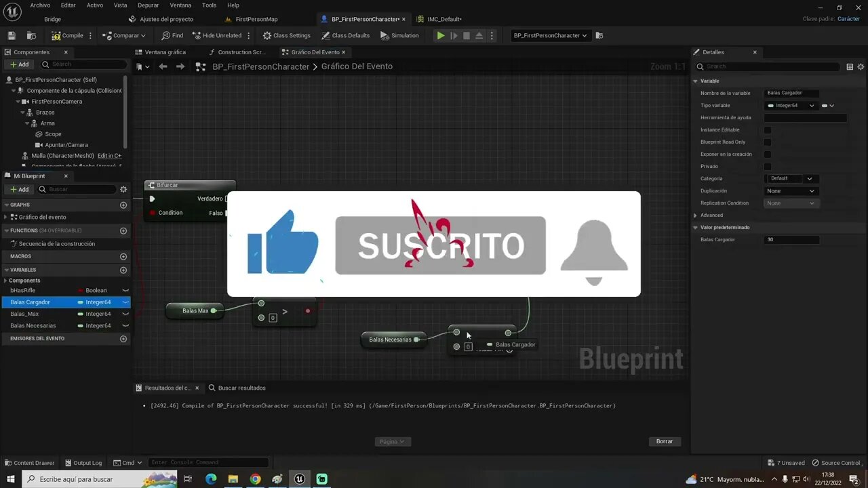This screenshot has height=488, width=868.
Task: Click Borrar in compiler results
Action: pos(665,441)
